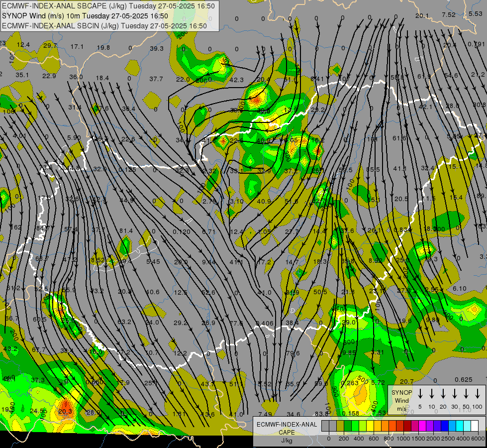
Task: Pick the dark red CAPE legend swatch
Action: click(407, 426)
